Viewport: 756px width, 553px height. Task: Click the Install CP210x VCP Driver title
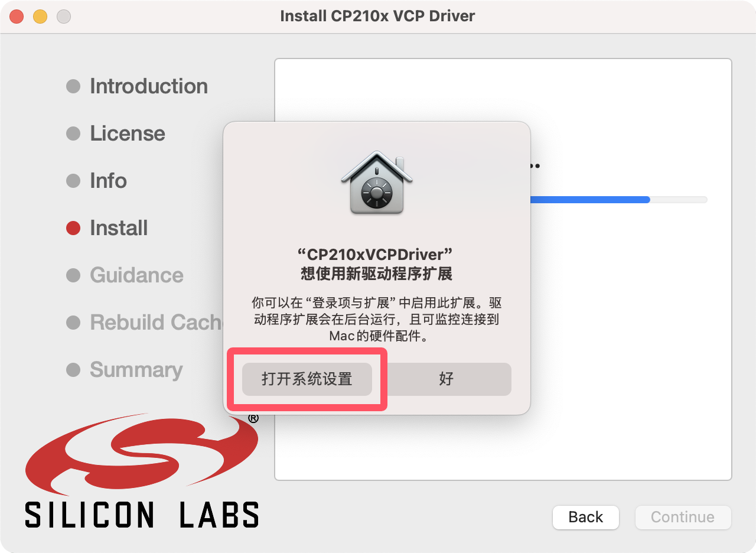coord(377,16)
